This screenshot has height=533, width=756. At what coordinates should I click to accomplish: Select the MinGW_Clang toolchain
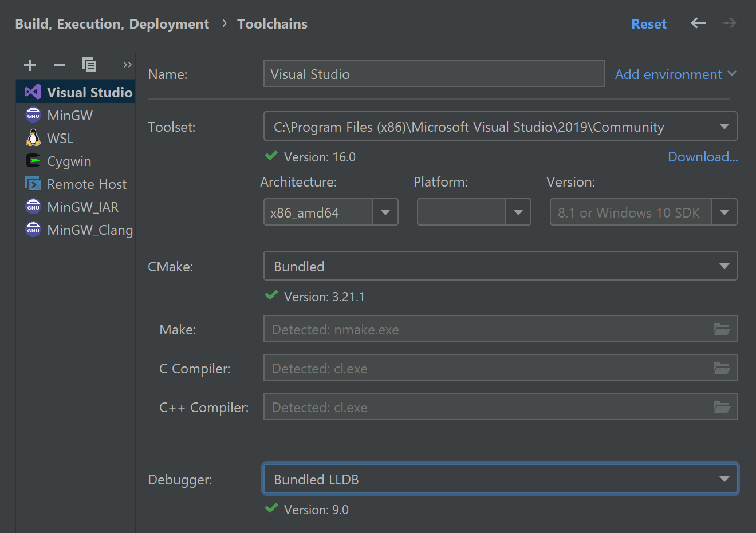(76, 230)
